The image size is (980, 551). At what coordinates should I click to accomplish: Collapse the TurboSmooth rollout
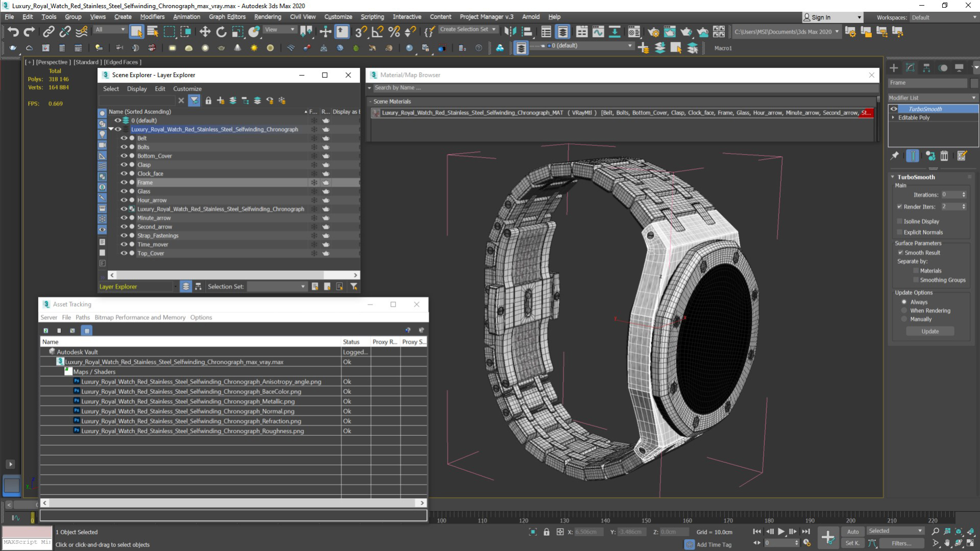893,177
